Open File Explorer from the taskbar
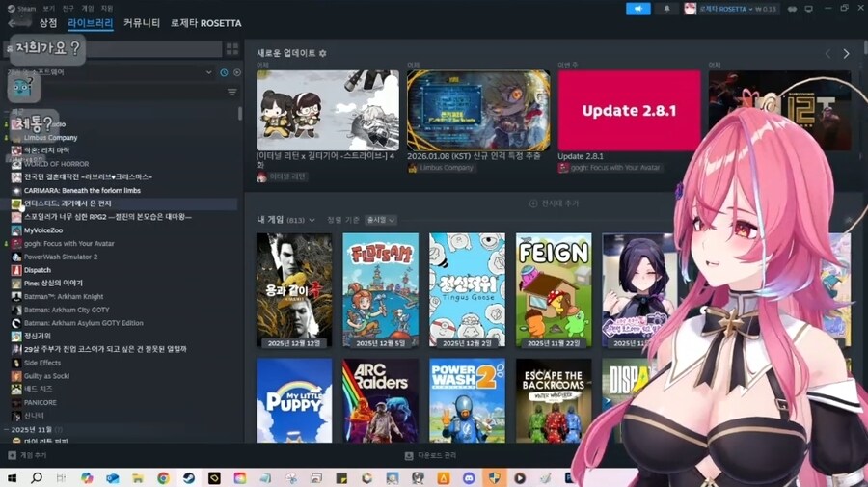Viewport: 868px width, 487px height. tap(137, 477)
